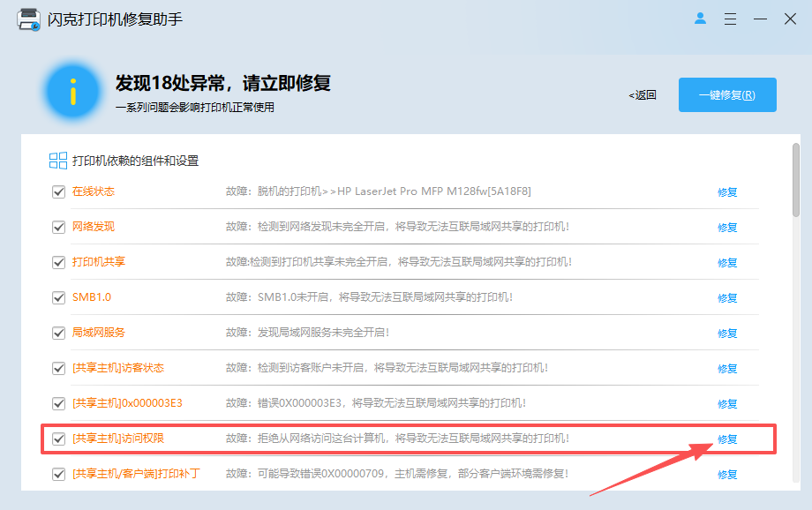Uncheck the 在线状态 checkbox
Screen dimensions: 812x510
(x=59, y=191)
